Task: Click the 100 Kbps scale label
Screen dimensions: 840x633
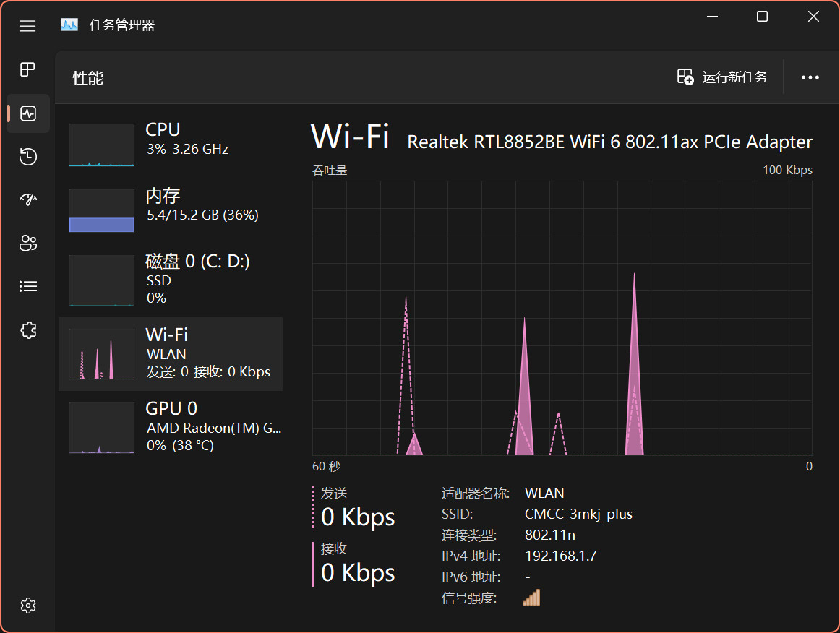Action: pos(787,170)
